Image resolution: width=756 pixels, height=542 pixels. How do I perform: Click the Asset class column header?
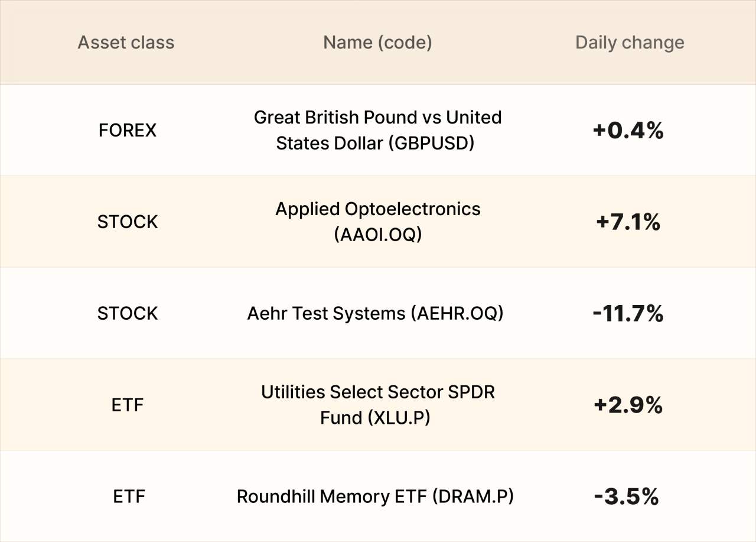pos(126,43)
